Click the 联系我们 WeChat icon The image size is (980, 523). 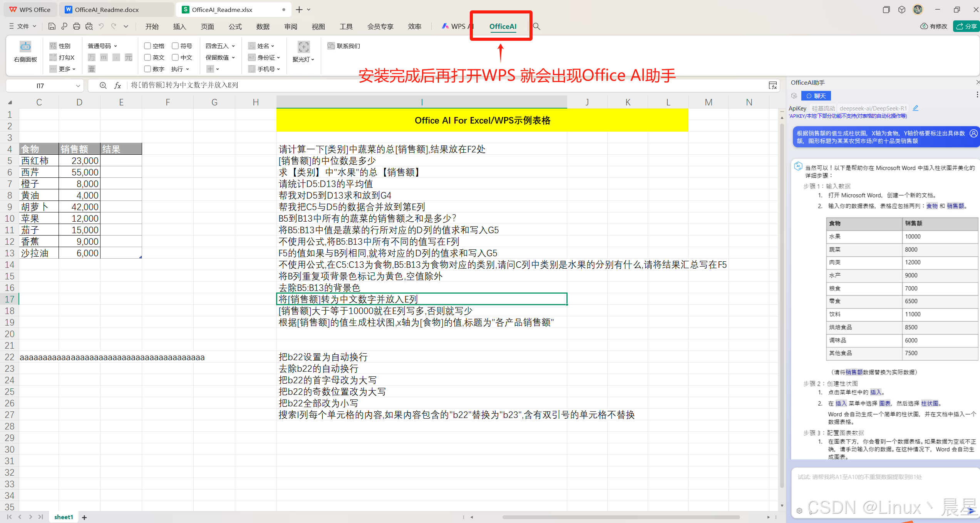[331, 46]
